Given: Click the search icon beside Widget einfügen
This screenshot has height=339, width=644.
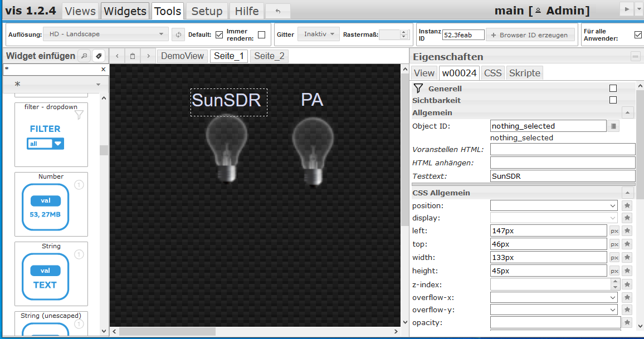Looking at the screenshot, I should pos(84,56).
